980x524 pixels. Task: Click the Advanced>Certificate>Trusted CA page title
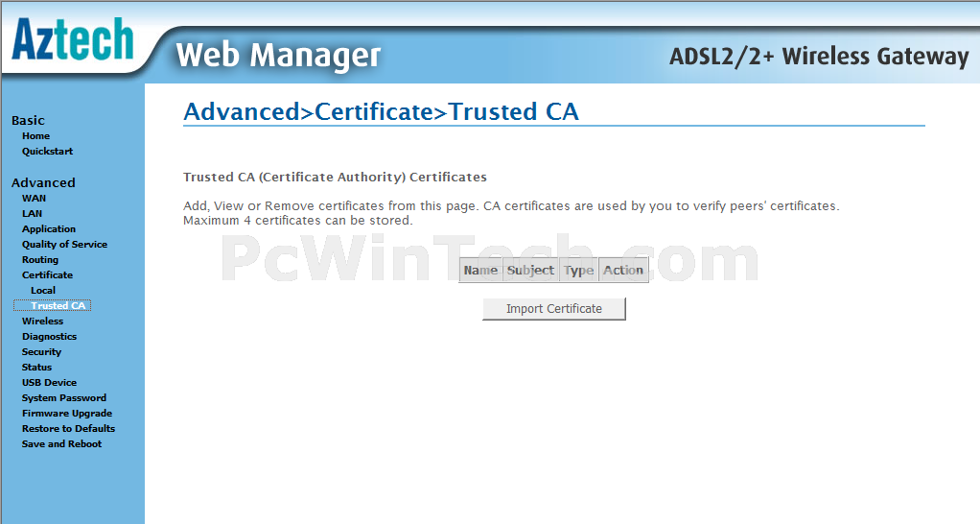pos(381,112)
